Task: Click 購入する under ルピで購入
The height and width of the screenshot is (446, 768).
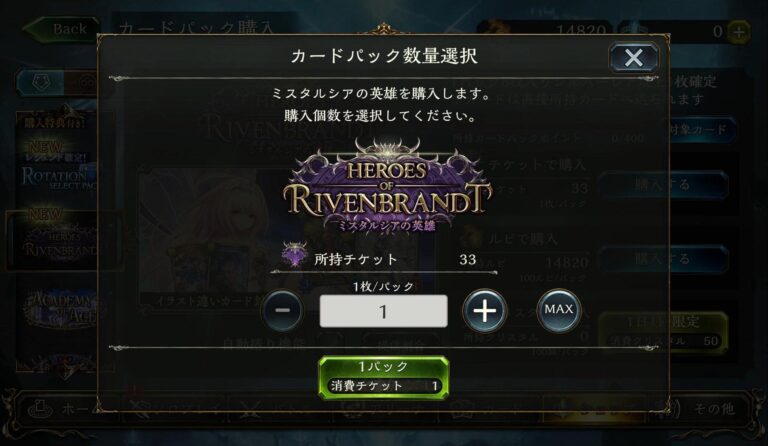Action: (663, 258)
